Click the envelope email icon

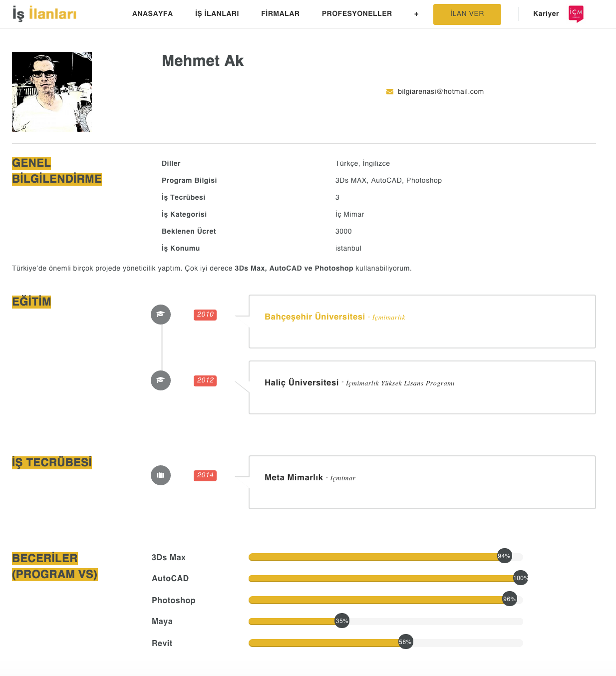390,92
